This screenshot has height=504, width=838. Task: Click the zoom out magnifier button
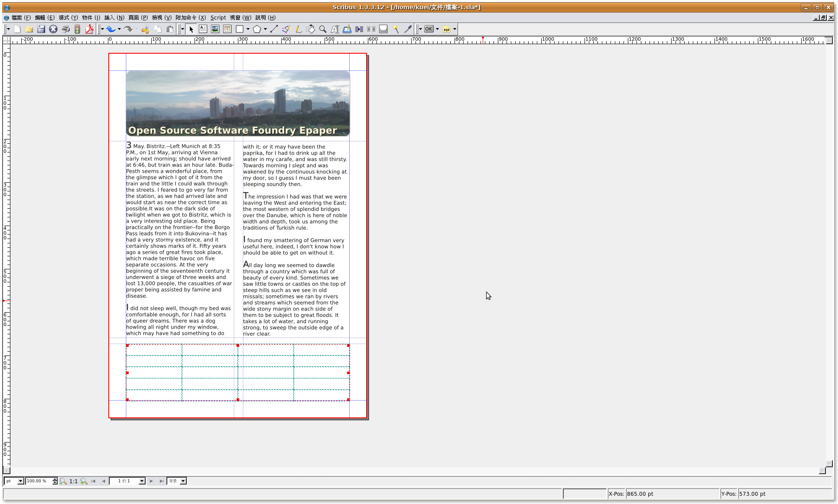point(63,481)
